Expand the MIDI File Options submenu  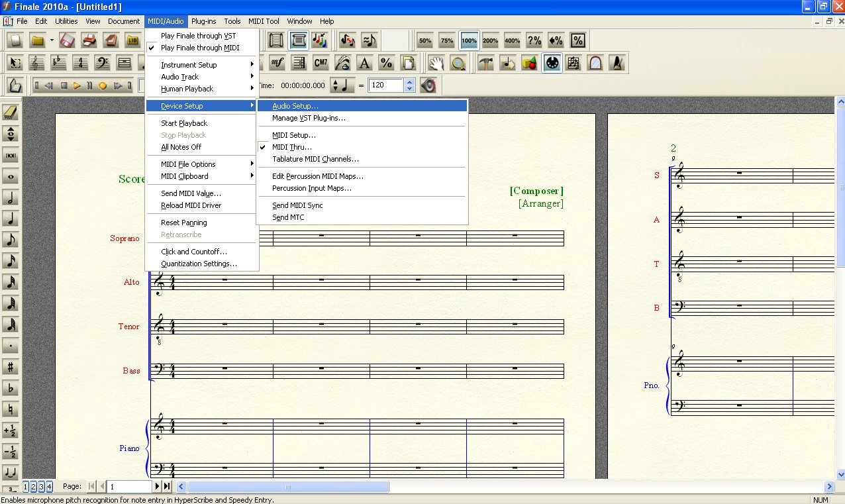188,164
